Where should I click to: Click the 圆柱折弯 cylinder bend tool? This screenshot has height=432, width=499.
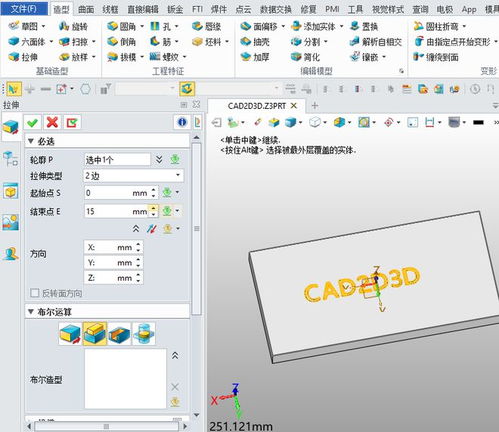(x=436, y=26)
